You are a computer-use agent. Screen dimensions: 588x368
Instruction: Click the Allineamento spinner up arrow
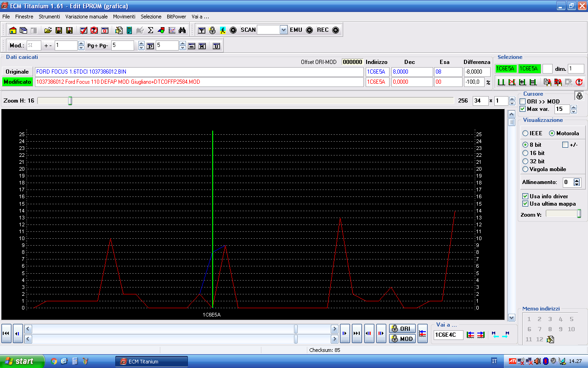pyautogui.click(x=577, y=180)
